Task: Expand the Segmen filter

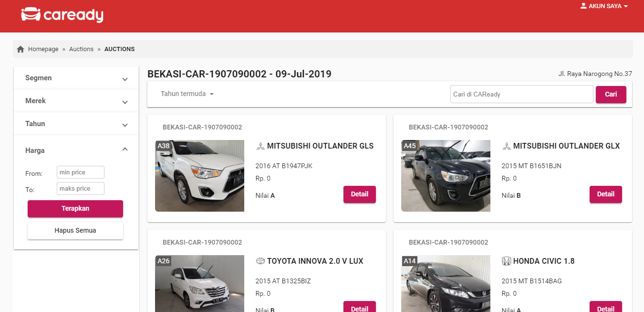Action: [76, 78]
